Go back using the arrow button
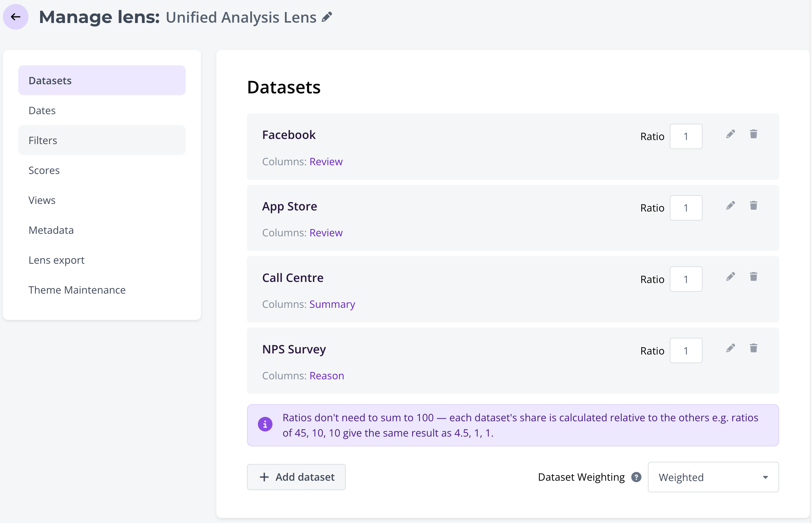The image size is (812, 523). point(16,17)
